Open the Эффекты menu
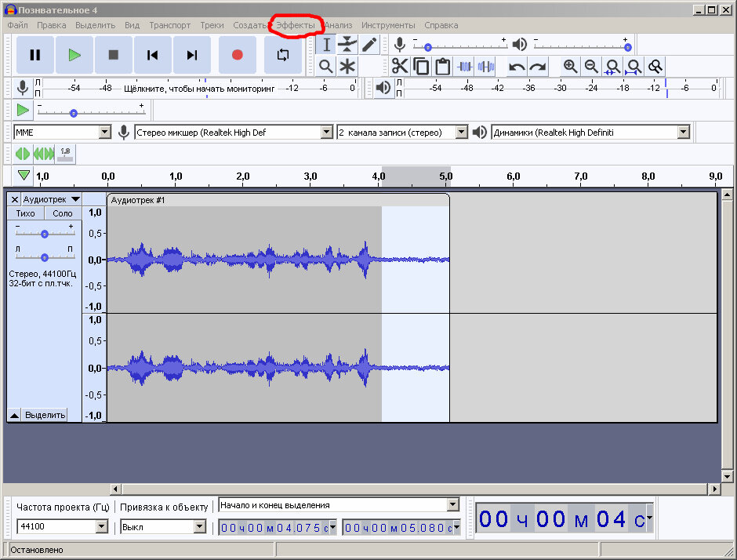 point(295,25)
